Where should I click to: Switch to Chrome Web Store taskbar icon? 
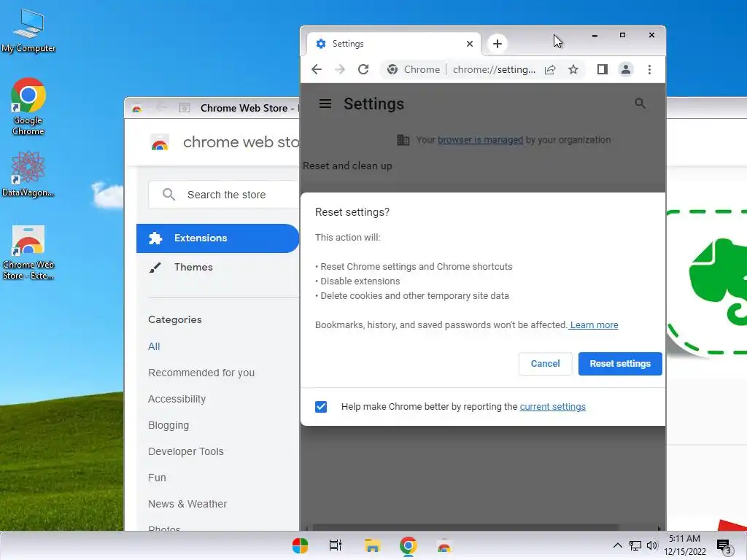444,545
